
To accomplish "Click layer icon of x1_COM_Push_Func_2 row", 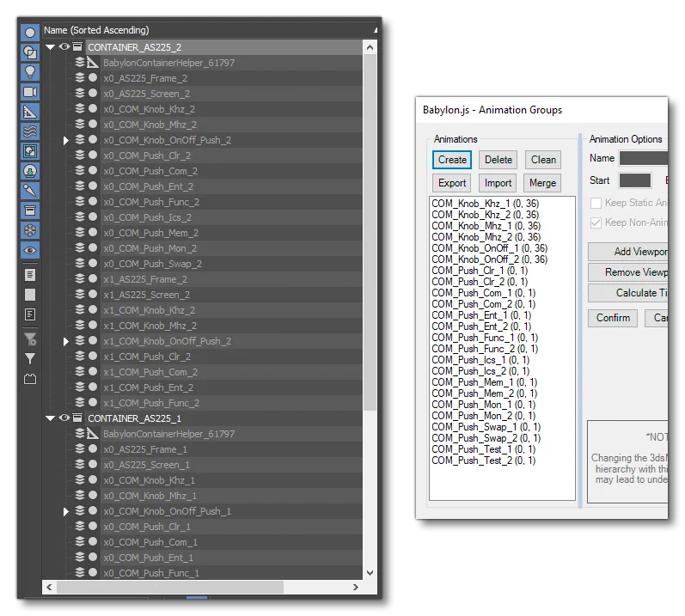I will pyautogui.click(x=80, y=402).
